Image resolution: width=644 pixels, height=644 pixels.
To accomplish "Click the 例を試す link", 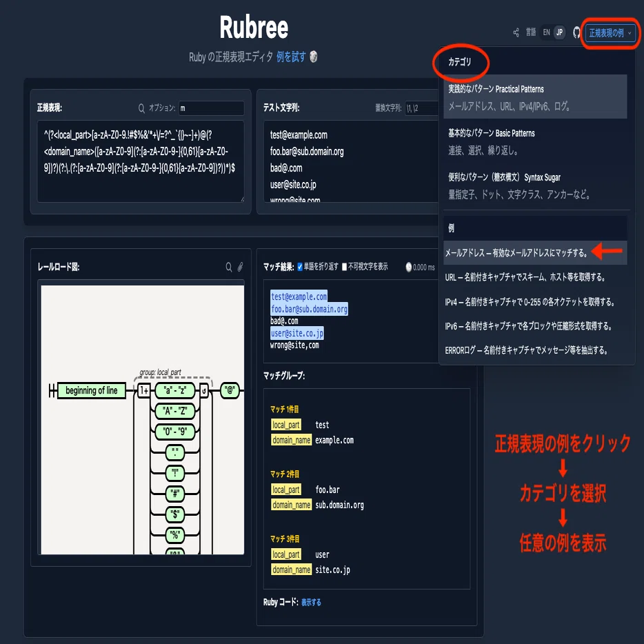I will (291, 57).
